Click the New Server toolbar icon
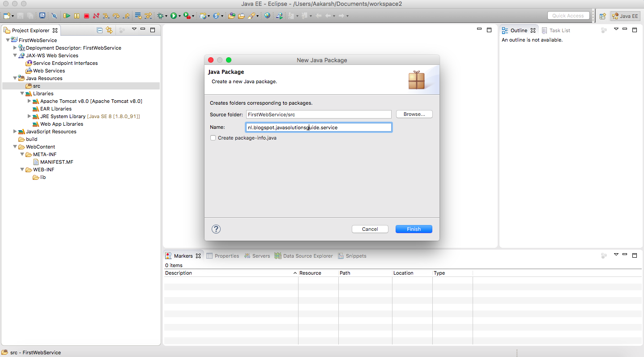 [x=203, y=16]
